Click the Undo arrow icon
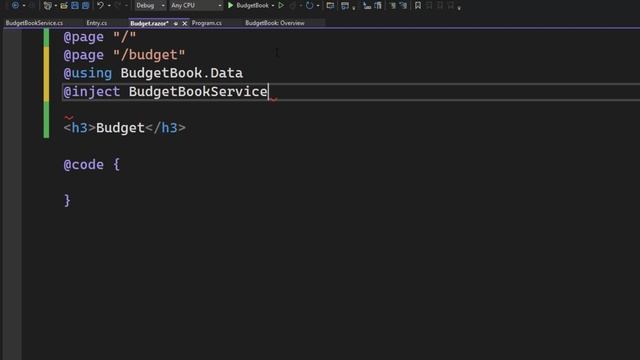This screenshot has width=640, height=360. pyautogui.click(x=100, y=5)
